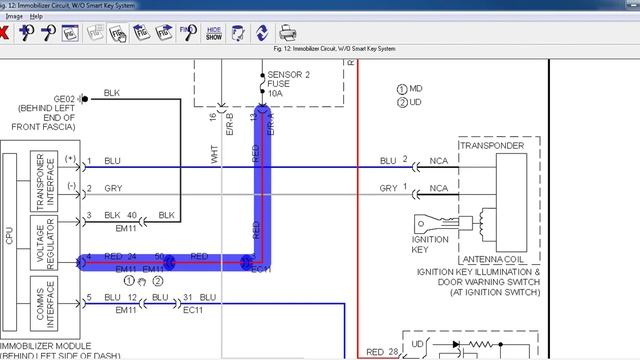Click the MD legend entry
The height and width of the screenshot is (360, 640).
pyautogui.click(x=410, y=89)
